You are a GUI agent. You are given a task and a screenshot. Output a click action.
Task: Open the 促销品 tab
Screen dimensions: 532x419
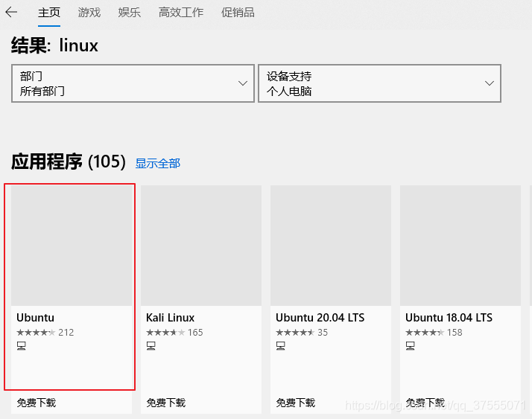click(238, 13)
